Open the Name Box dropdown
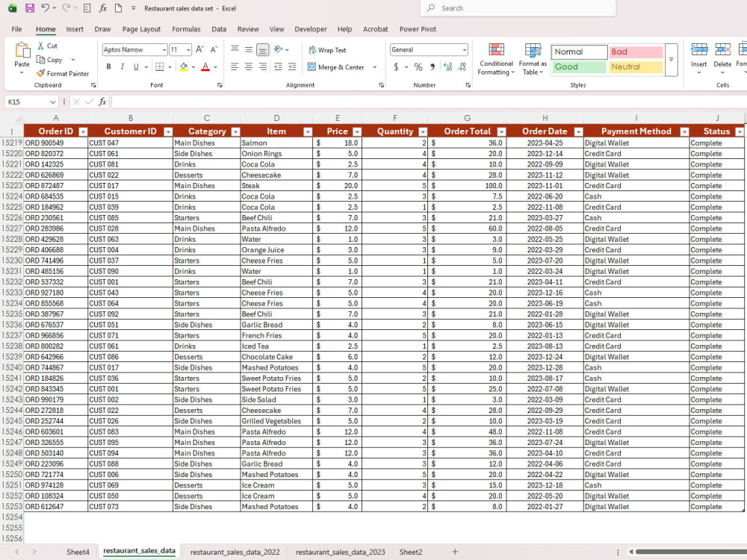The height and width of the screenshot is (560, 747). 52,102
